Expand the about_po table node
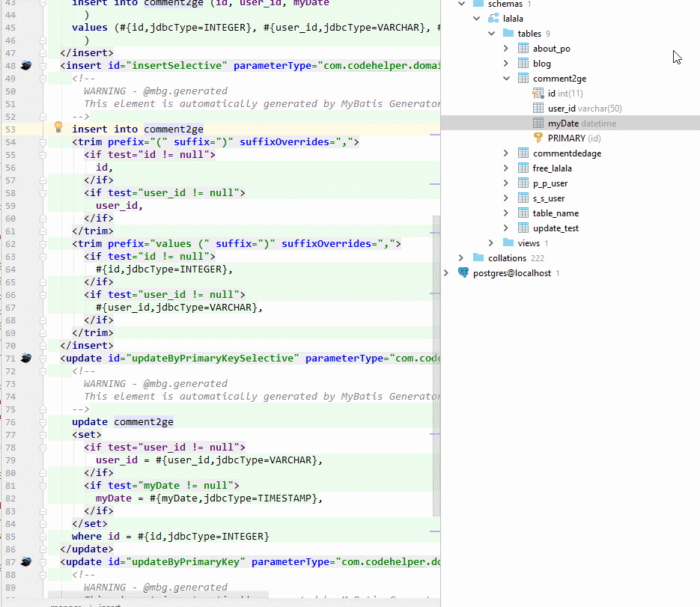This screenshot has height=607, width=700. [x=506, y=48]
